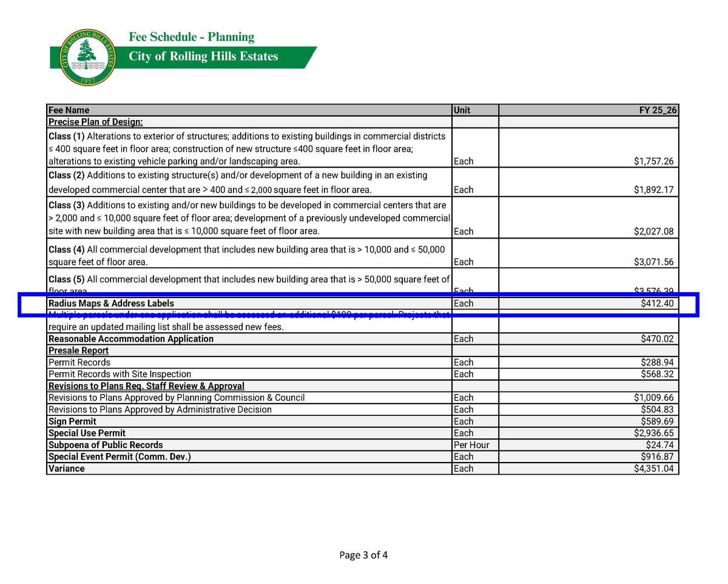
Task: Click the 'City of Rolling Hills Estates' banner
Action: tap(203, 56)
